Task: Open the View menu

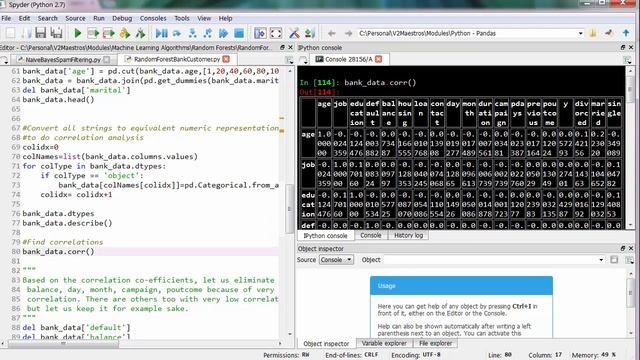Action: 204,18
